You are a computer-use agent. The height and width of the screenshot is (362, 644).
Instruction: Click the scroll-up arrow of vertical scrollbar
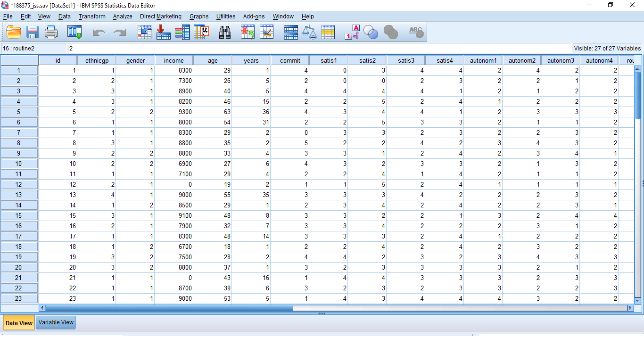(638, 69)
